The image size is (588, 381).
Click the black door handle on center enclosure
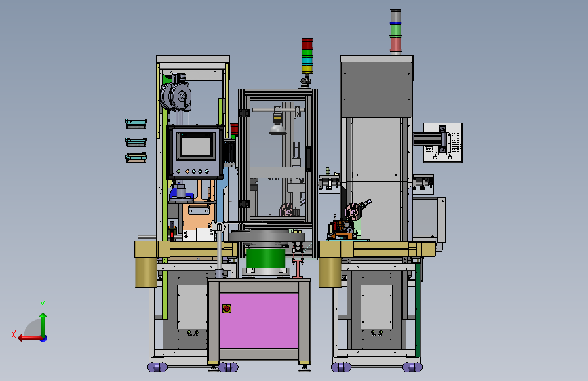coord(309,159)
